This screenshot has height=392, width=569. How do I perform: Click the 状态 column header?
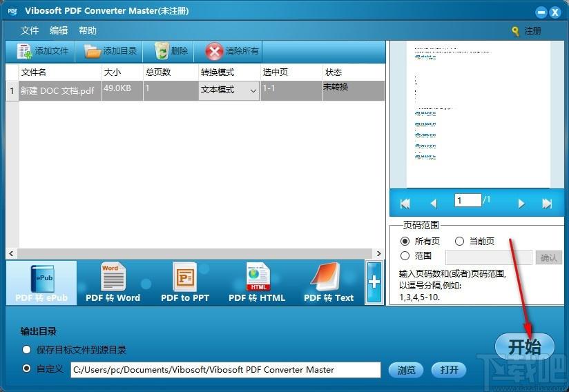point(354,72)
